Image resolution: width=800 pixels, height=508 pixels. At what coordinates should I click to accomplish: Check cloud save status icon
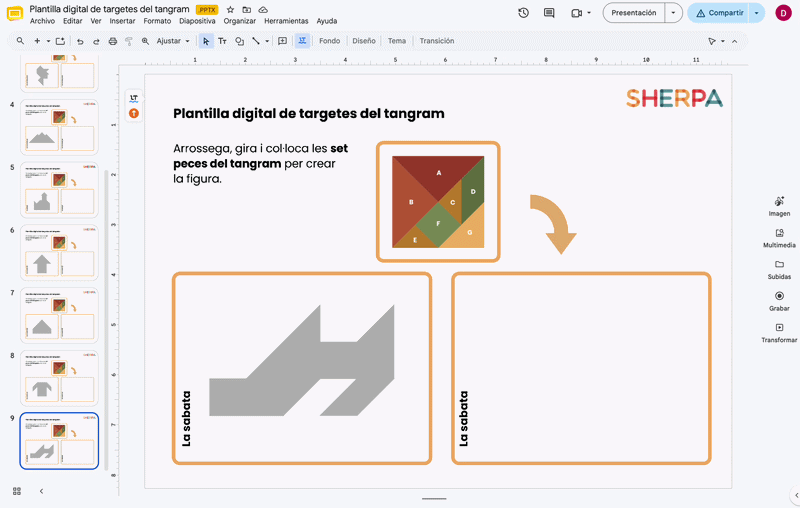[x=263, y=10]
